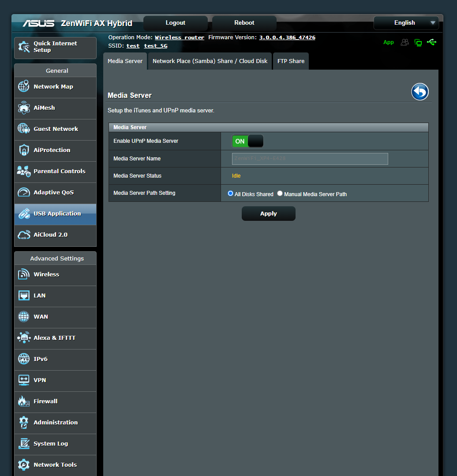Click the firmware version 3.0.0.4.386_47426 link
The image size is (457, 476).
click(x=287, y=37)
